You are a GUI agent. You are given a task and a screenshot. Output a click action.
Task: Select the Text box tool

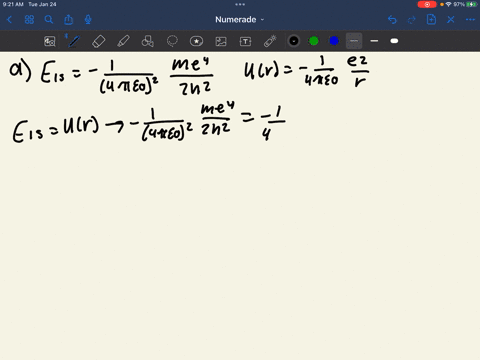245,41
